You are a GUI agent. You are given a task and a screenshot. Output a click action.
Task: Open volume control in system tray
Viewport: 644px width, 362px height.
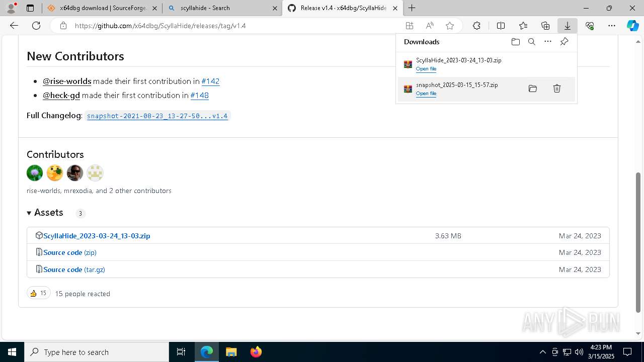click(x=579, y=352)
